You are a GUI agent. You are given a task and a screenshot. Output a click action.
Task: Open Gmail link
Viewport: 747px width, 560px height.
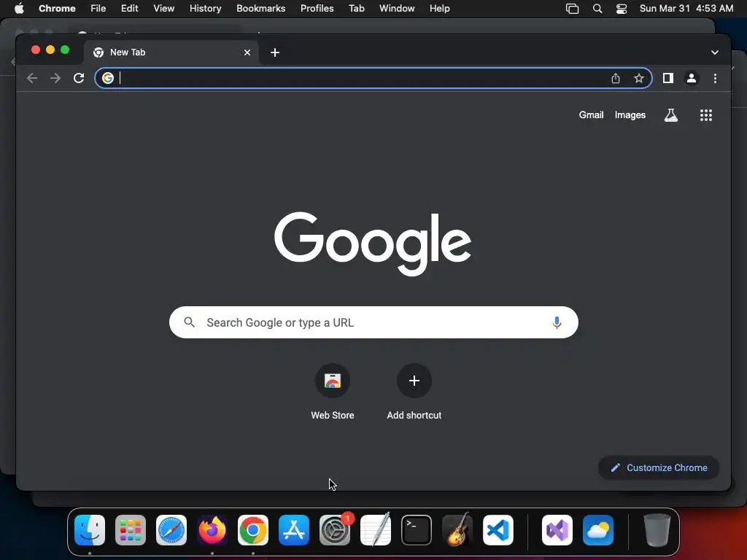pos(591,114)
